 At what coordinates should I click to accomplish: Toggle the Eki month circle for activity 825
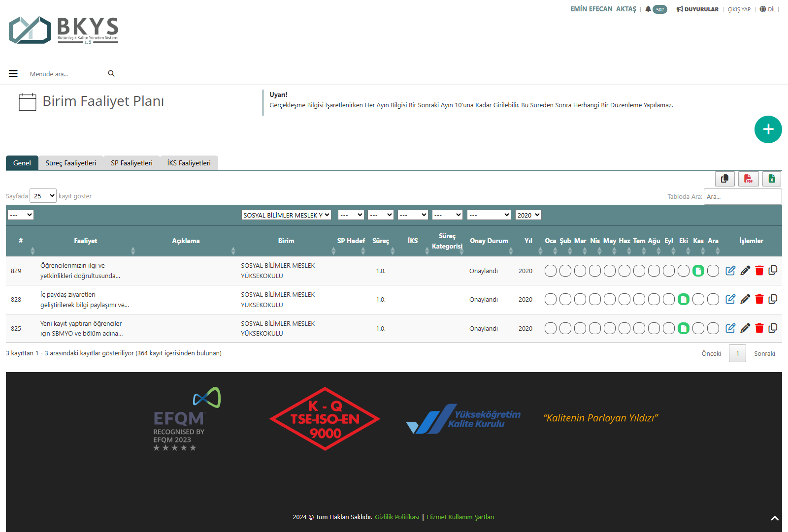coord(683,328)
